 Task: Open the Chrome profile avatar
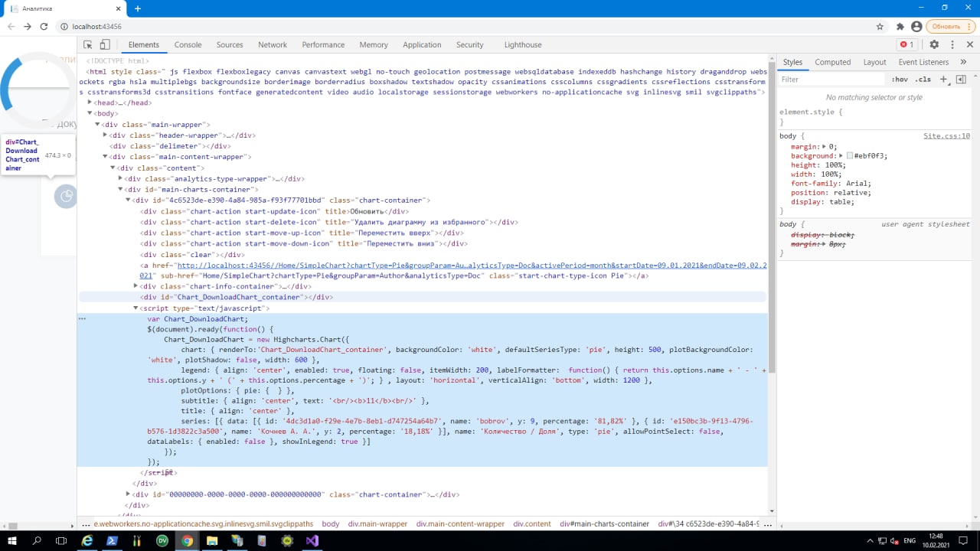pyautogui.click(x=917, y=26)
